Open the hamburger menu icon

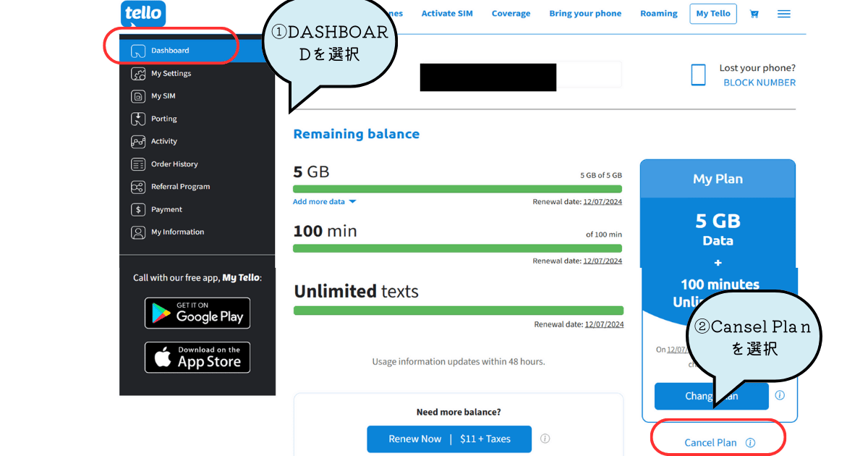tap(783, 14)
